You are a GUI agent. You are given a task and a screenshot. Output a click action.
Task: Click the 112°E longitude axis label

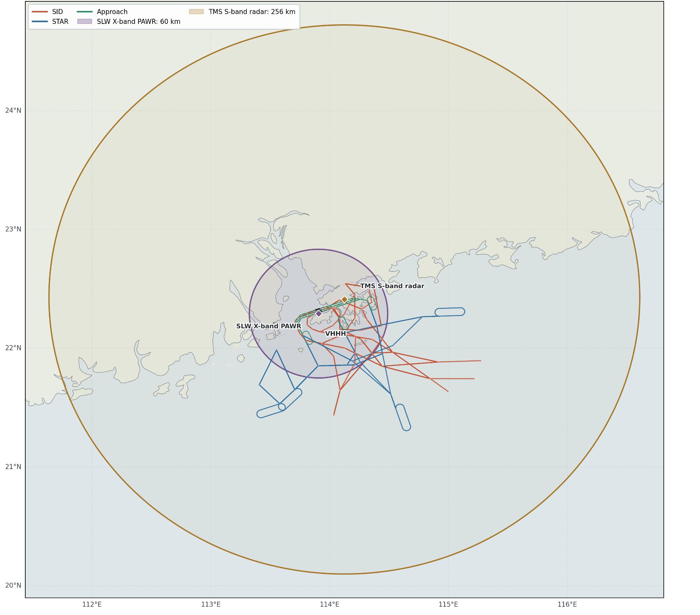coord(92,604)
